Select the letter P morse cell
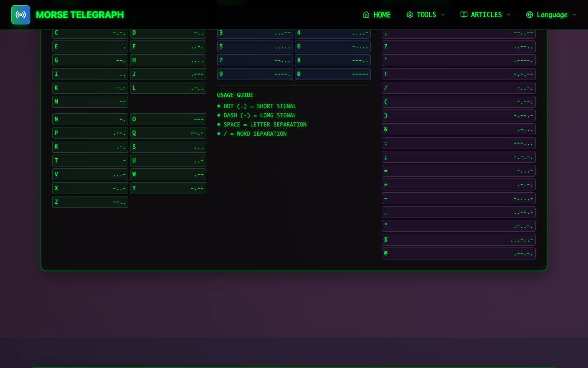588x368 pixels. click(90, 133)
